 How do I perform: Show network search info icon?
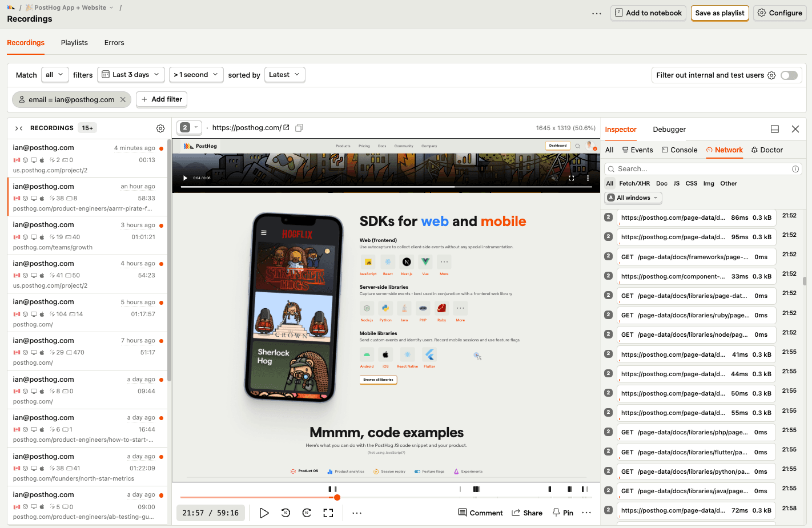tap(795, 169)
